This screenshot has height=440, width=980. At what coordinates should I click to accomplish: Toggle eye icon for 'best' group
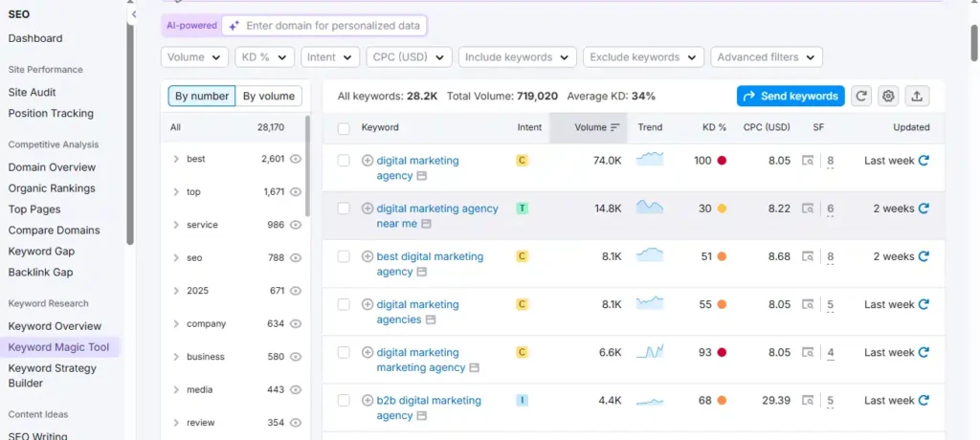[296, 159]
